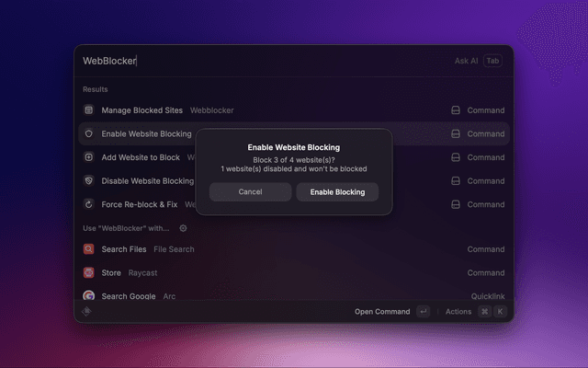Click the Force Re-block & Fix refresh icon

click(x=88, y=204)
